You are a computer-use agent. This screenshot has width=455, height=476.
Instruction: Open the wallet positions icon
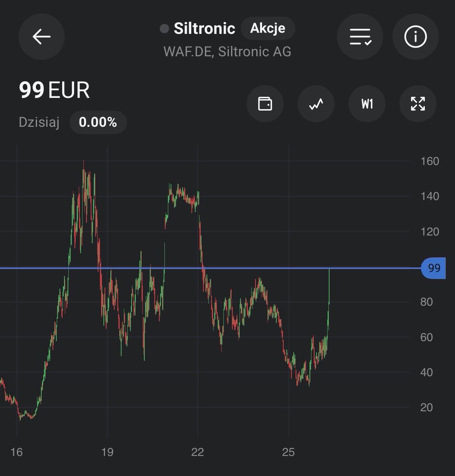265,104
